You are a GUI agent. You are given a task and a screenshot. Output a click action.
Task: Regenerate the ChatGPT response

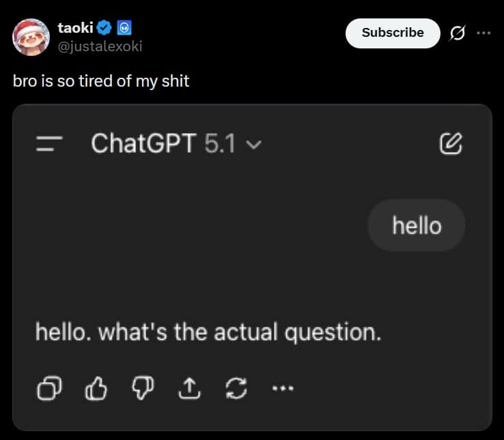tap(235, 387)
